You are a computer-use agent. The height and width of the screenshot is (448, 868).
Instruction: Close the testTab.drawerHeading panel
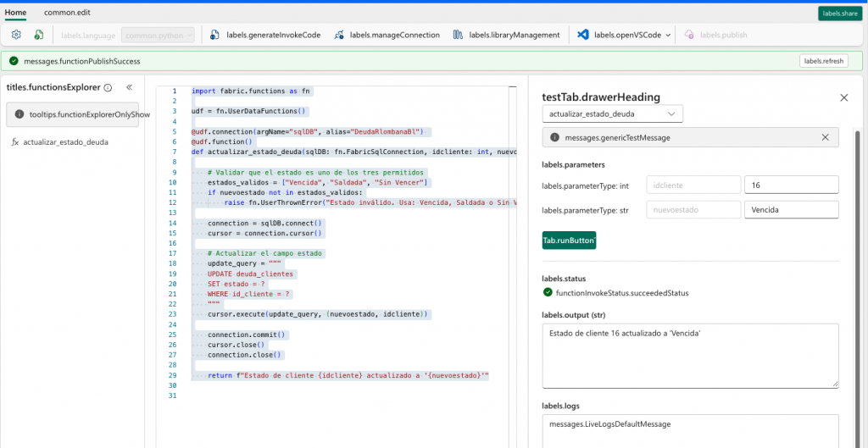pyautogui.click(x=843, y=97)
